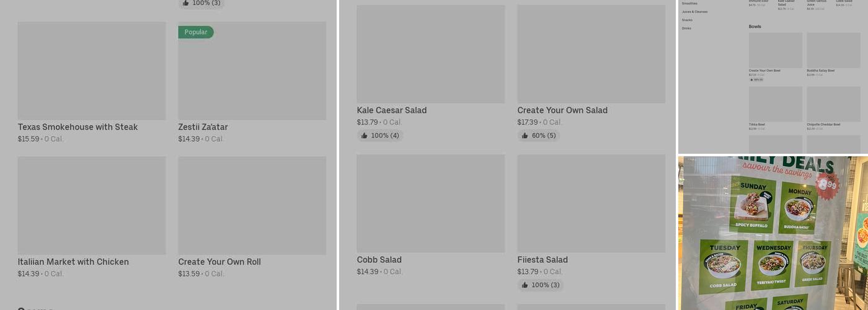This screenshot has width=868, height=310.
Task: Click the image above Fiiesta Salad
Action: [x=591, y=203]
